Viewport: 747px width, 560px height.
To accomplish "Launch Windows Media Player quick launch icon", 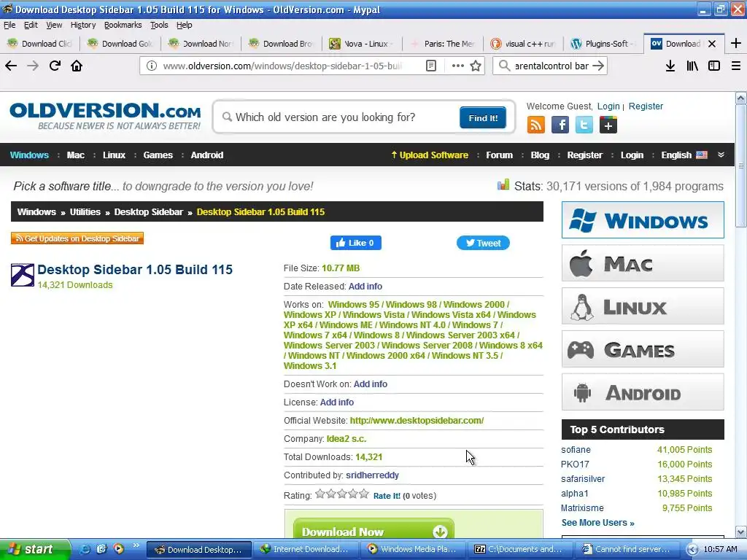I will point(118,549).
